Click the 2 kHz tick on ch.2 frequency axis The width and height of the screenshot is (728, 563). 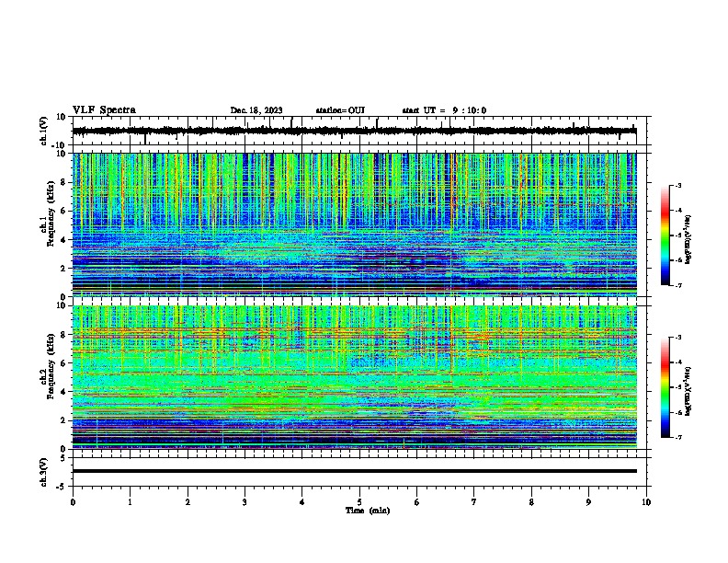click(x=64, y=420)
